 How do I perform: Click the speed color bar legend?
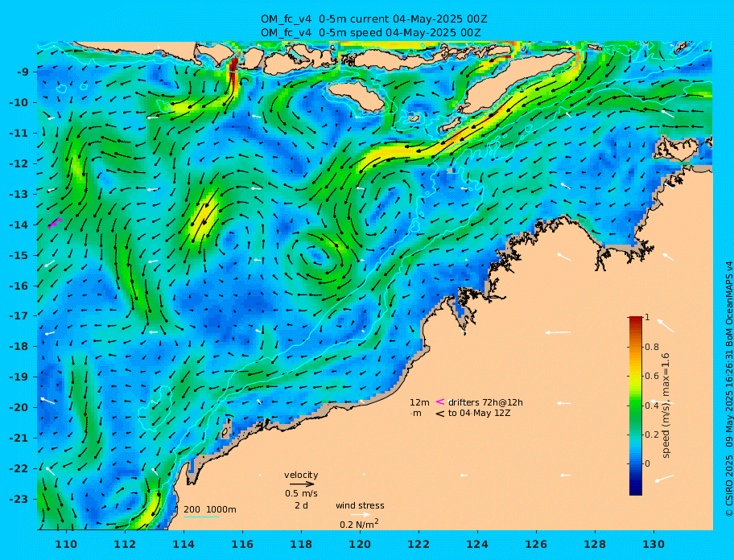[x=636, y=406]
